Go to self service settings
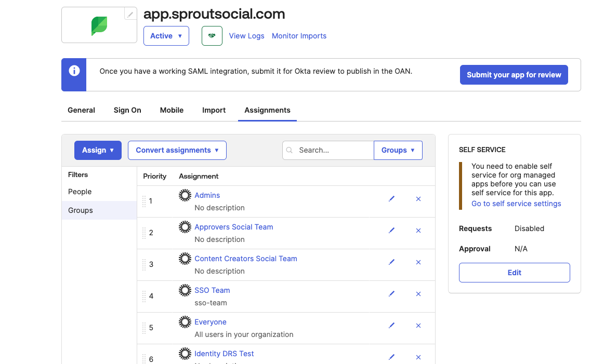The width and height of the screenshot is (591, 364). (x=516, y=204)
